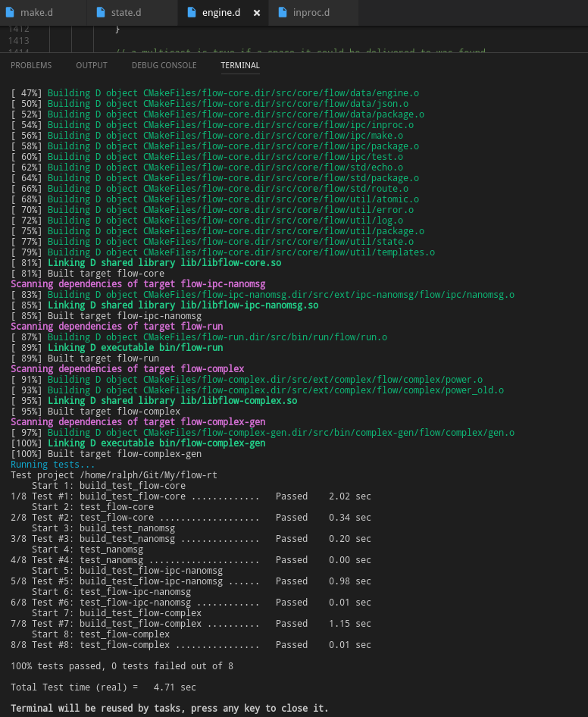Click 'Linking D executable bin/flow-run' line
588x717 pixels.
pos(117,348)
